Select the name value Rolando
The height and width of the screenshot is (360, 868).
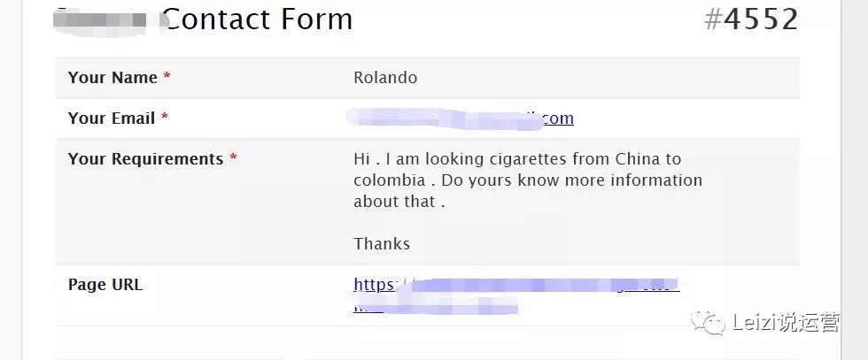tap(385, 78)
